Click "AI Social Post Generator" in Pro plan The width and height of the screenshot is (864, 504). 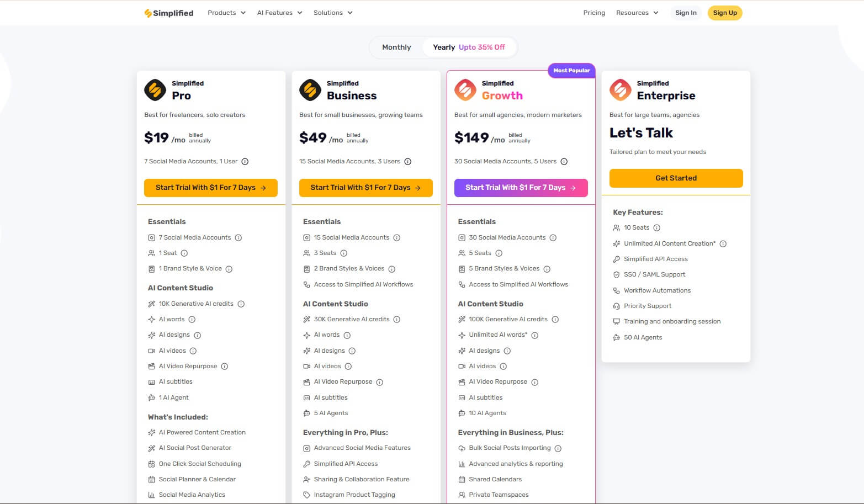195,448
